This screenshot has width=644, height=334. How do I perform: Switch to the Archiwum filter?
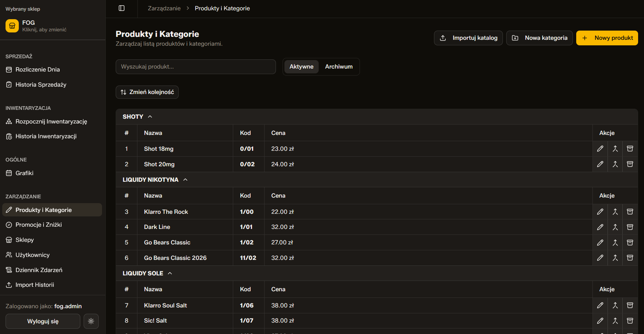click(339, 67)
